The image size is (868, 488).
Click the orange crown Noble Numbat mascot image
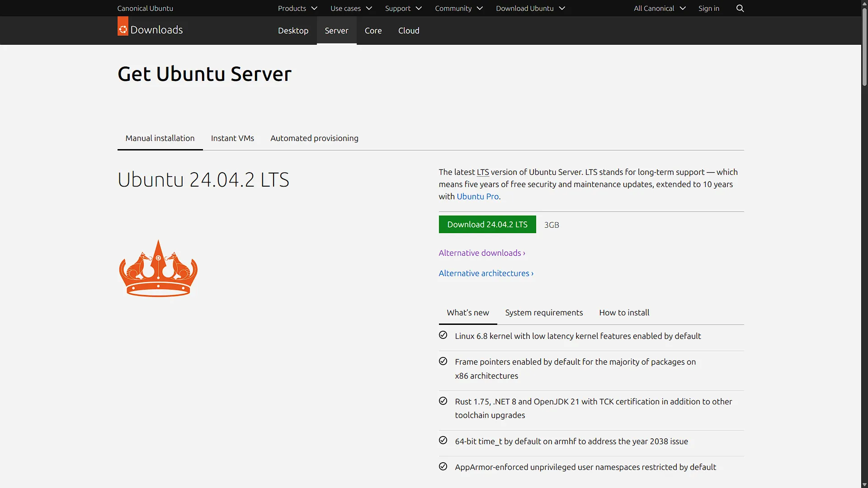[158, 268]
